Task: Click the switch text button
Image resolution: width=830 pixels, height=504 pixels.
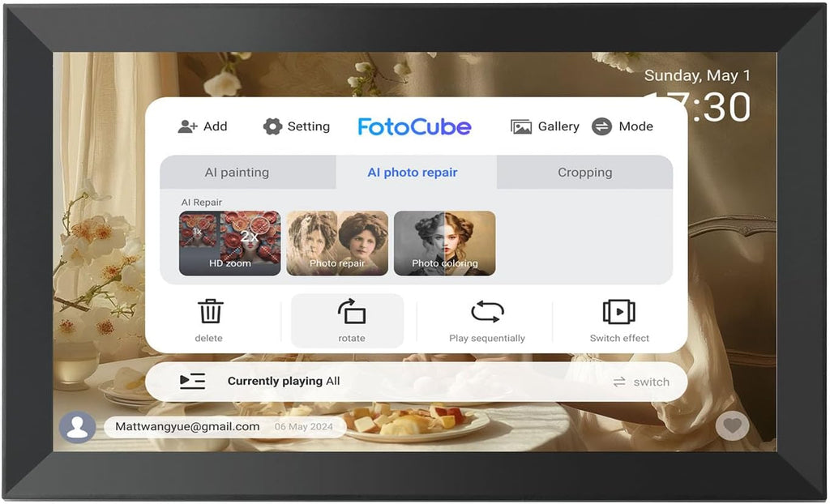Action: point(651,382)
